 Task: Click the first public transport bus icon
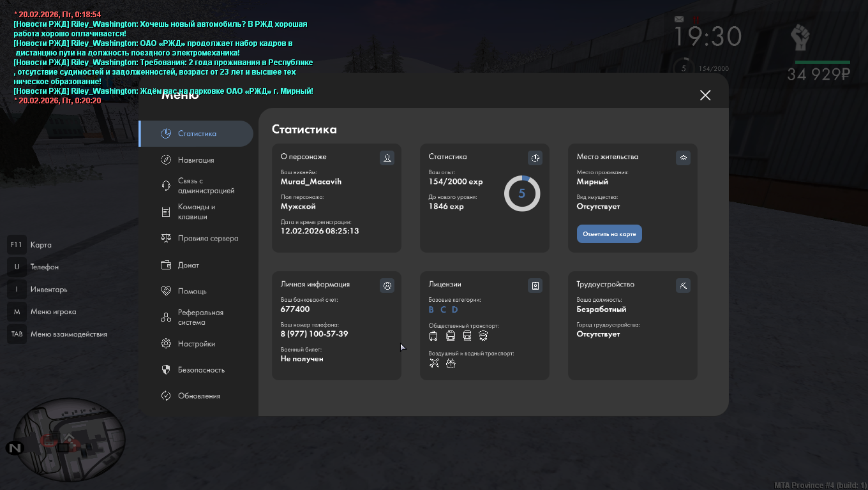433,336
